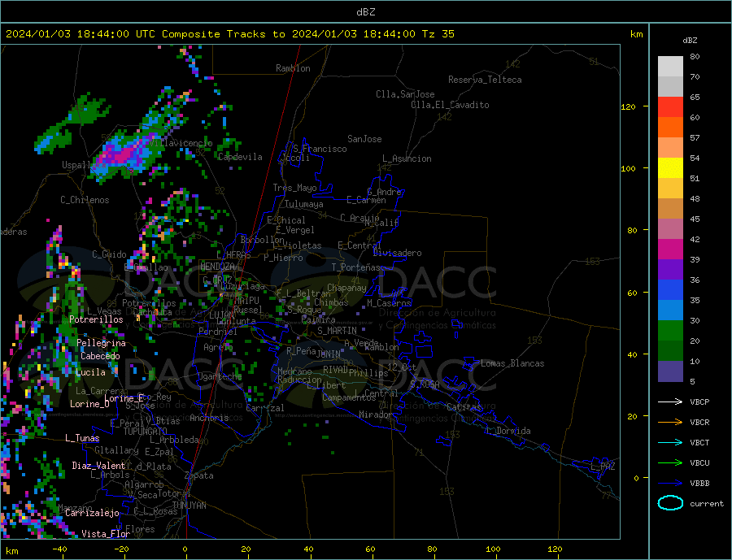Image resolution: width=732 pixels, height=560 pixels.
Task: Click the 'current' legend label
Action: pos(707,504)
